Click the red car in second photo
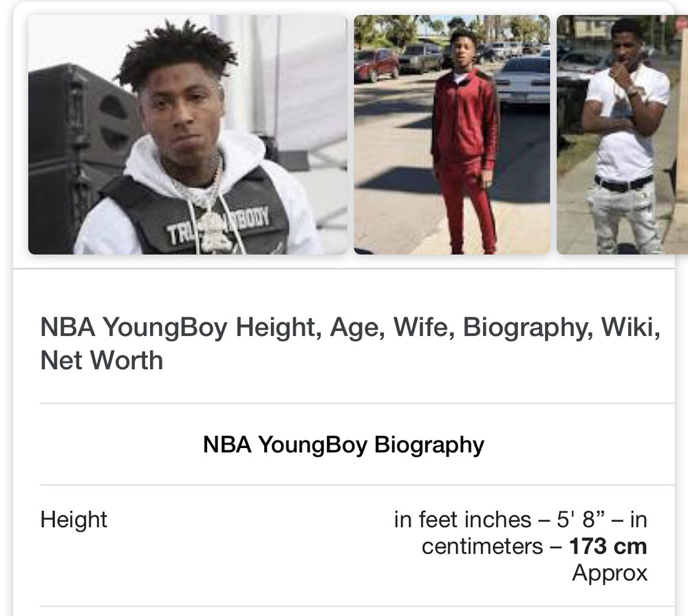Image resolution: width=688 pixels, height=616 pixels. click(376, 65)
